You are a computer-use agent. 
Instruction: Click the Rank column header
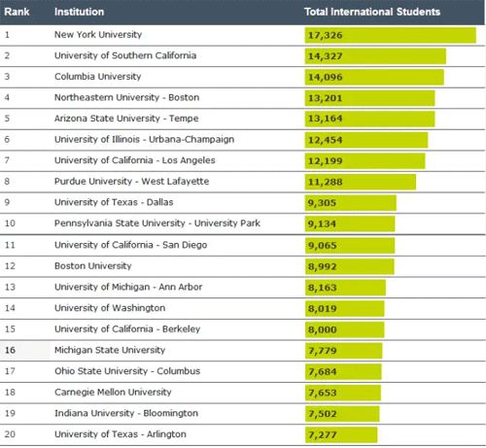tap(17, 12)
